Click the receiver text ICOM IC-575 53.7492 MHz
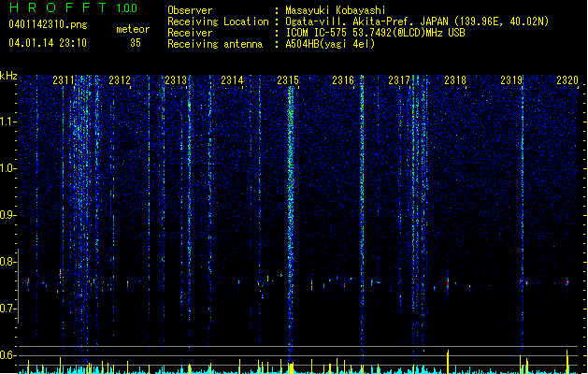 [x=375, y=33]
